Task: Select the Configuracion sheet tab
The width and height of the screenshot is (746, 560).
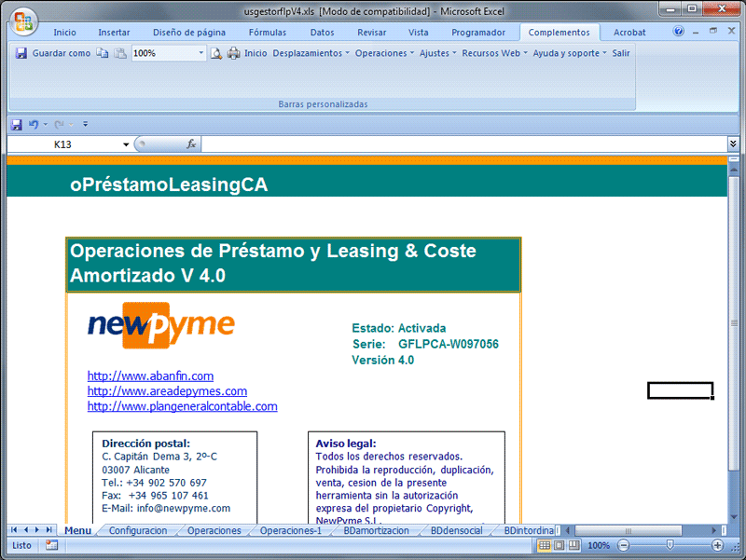Action: 138,530
